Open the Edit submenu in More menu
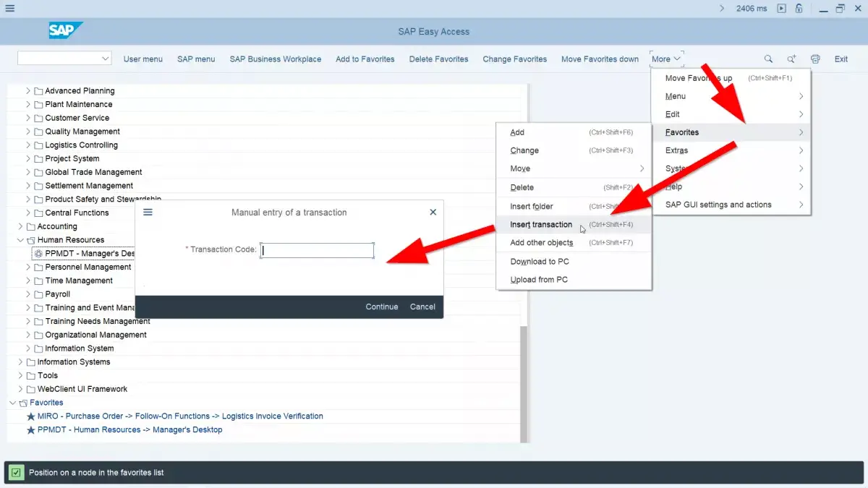This screenshot has width=868, height=488. click(x=731, y=114)
